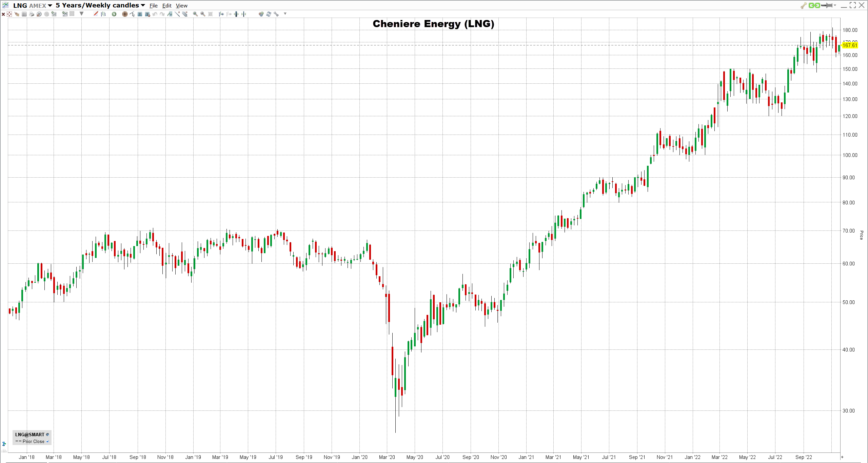Screen dimensions: 868x463
Task: Toggle the brown crosshair cursor tool
Action: tap(125, 14)
